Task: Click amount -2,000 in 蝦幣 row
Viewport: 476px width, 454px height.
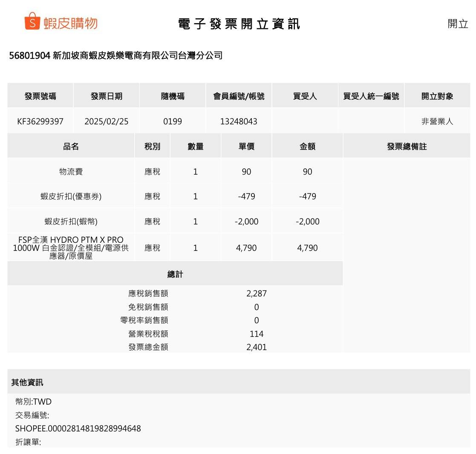Action: pos(308,221)
